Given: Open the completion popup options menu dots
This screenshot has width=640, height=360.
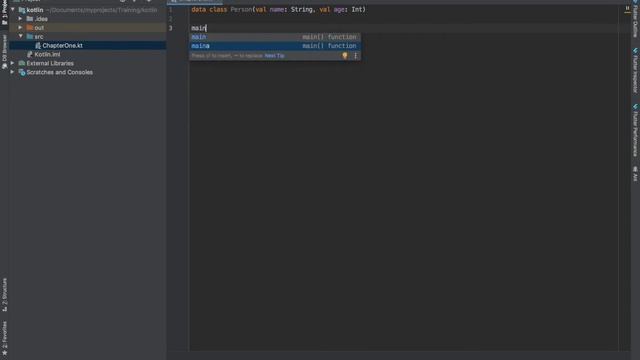Looking at the screenshot, I should (x=356, y=56).
